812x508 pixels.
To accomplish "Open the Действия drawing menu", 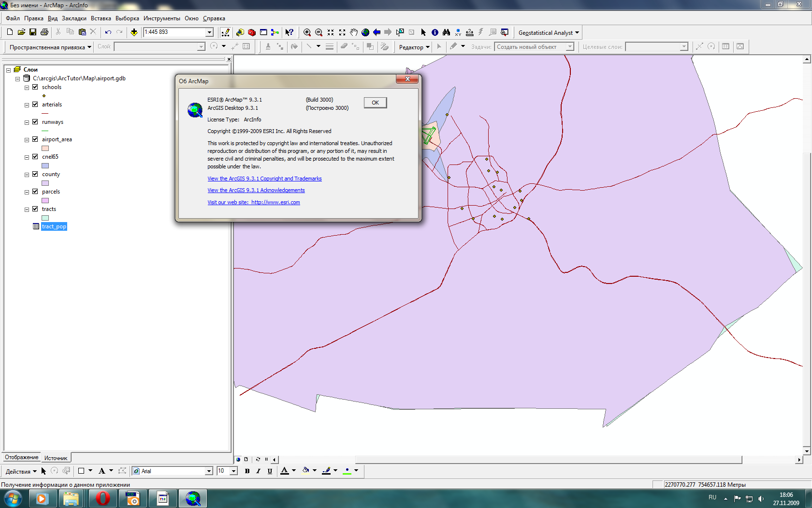I will click(x=21, y=471).
